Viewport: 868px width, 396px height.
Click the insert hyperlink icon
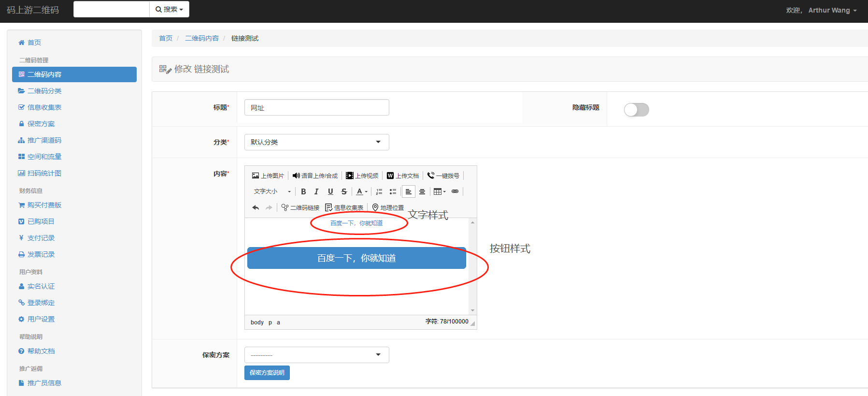[x=455, y=191]
